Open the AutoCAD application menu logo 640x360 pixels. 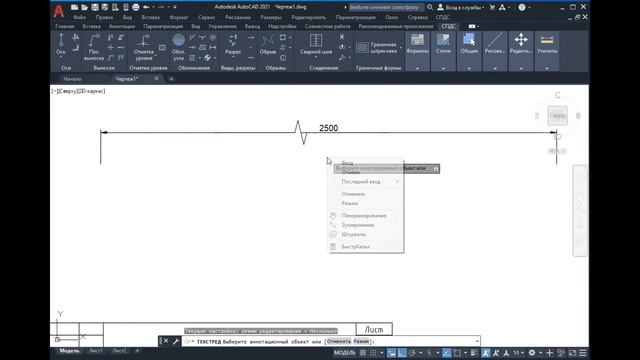(x=59, y=11)
